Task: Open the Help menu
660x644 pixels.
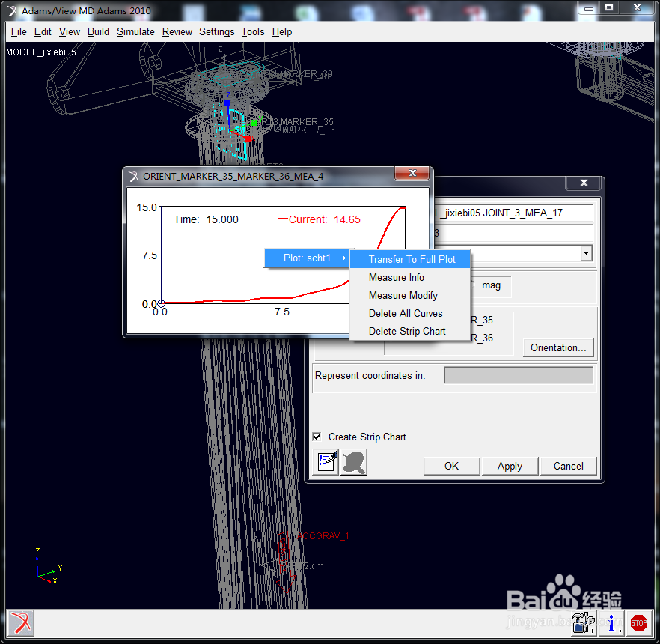Action: pyautogui.click(x=281, y=32)
